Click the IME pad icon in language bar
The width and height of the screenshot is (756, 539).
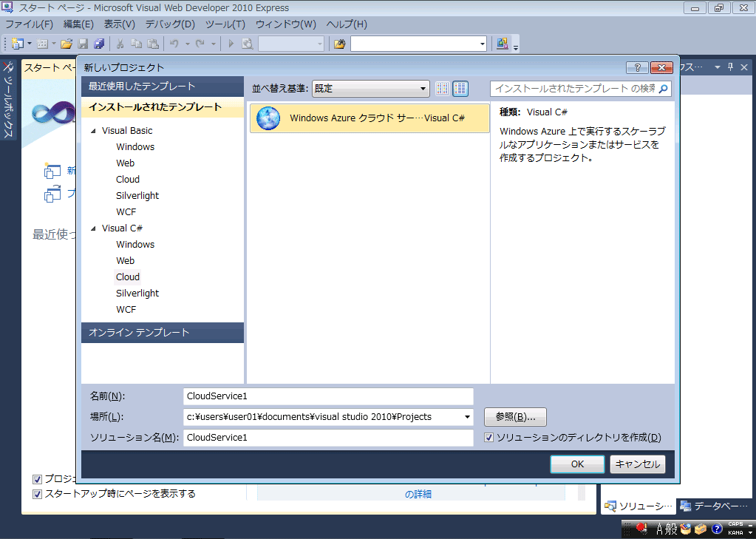coord(685,529)
